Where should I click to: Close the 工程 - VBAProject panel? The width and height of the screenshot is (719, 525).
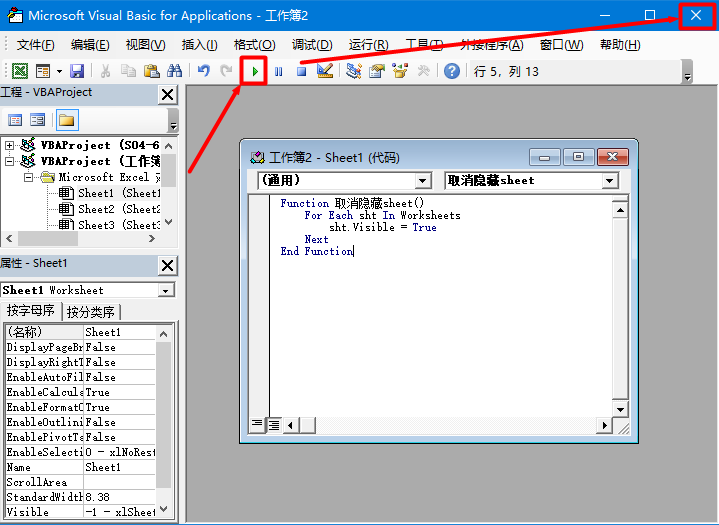pyautogui.click(x=167, y=95)
